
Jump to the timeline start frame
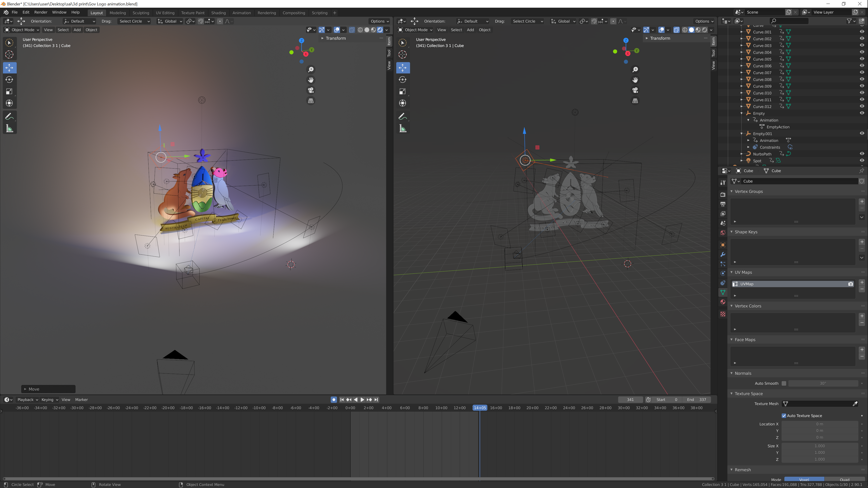click(342, 399)
